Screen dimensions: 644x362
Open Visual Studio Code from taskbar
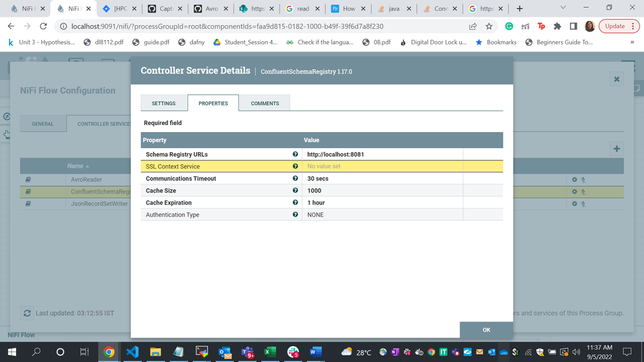click(132, 352)
